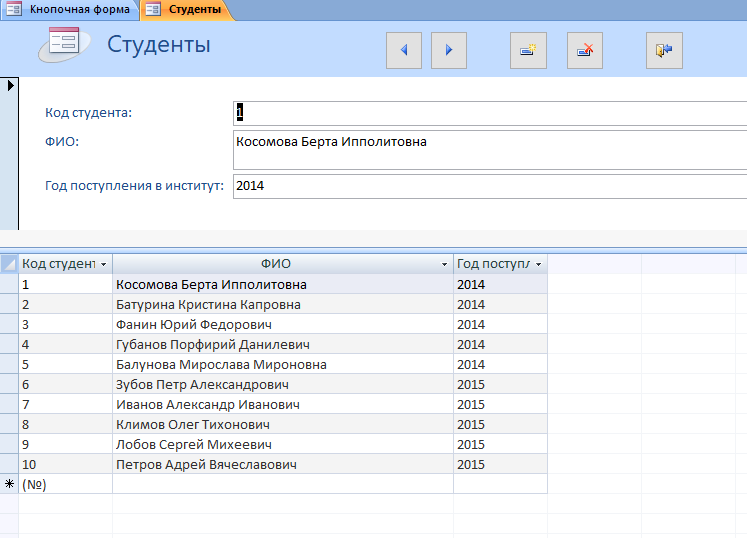Open Год поступления column filter dropdown

tap(538, 264)
